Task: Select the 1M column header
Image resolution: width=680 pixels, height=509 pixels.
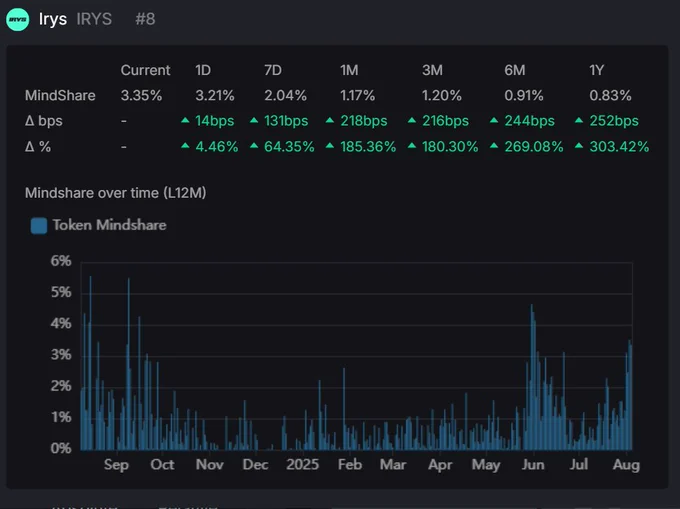Action: coord(349,70)
